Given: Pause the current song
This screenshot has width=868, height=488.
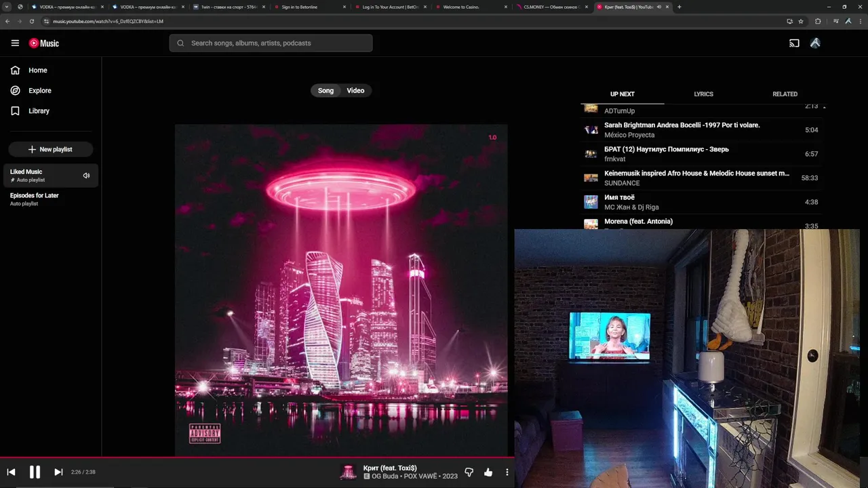Looking at the screenshot, I should 35,472.
